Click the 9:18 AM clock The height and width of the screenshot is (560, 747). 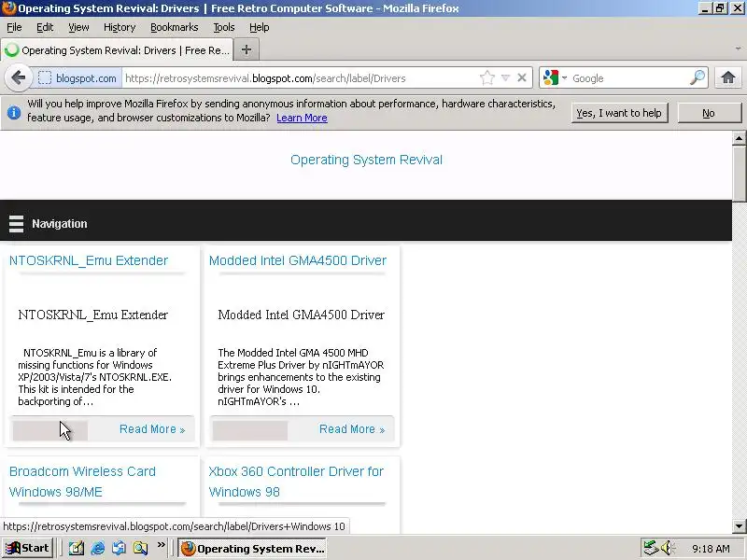pos(711,549)
